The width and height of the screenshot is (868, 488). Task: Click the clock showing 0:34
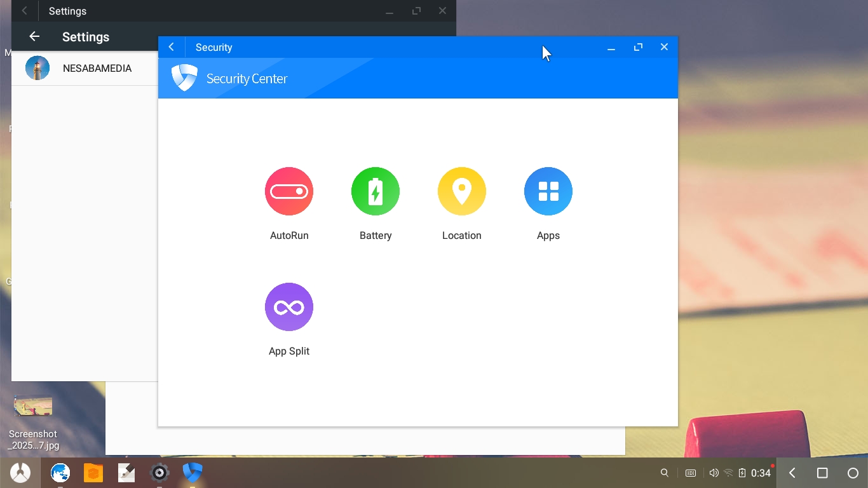click(x=761, y=473)
